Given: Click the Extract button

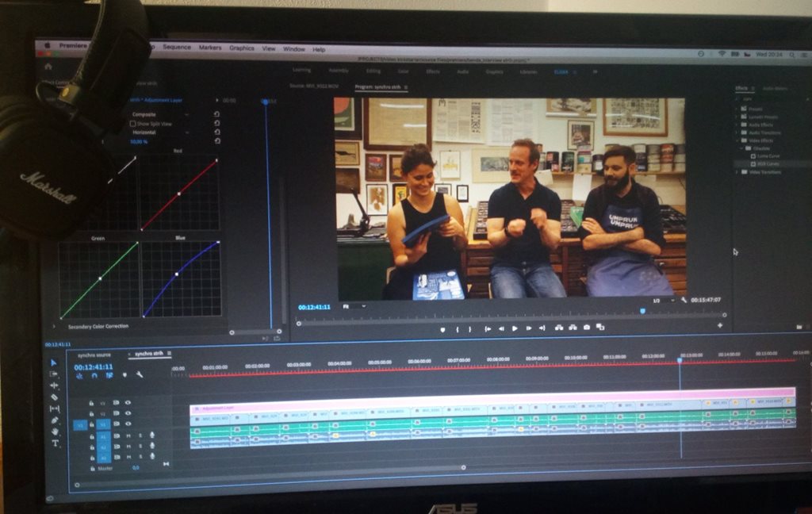Looking at the screenshot, I should [573, 328].
